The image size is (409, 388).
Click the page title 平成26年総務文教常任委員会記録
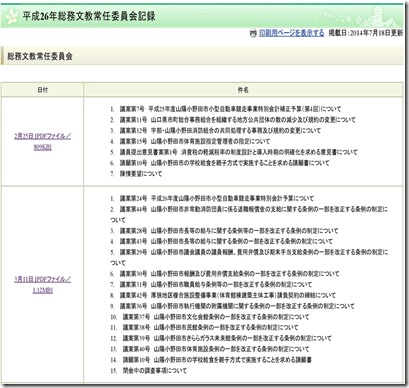tap(89, 16)
